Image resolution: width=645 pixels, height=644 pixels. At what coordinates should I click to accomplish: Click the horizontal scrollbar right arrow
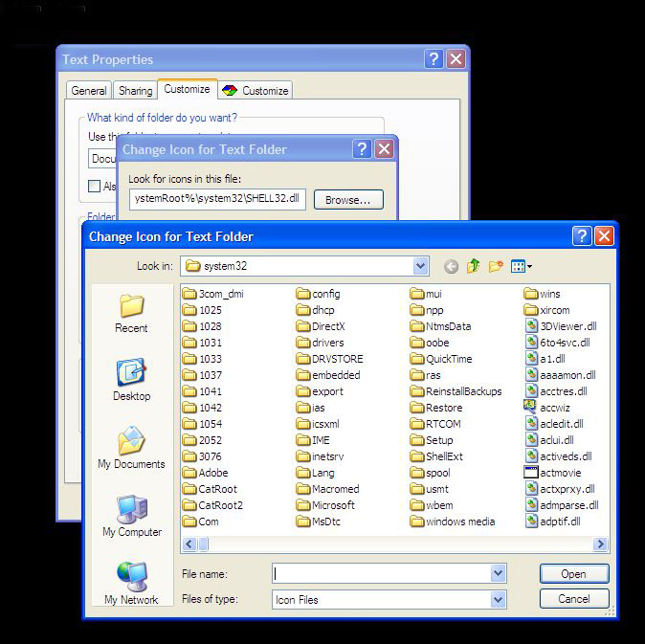pos(600,544)
